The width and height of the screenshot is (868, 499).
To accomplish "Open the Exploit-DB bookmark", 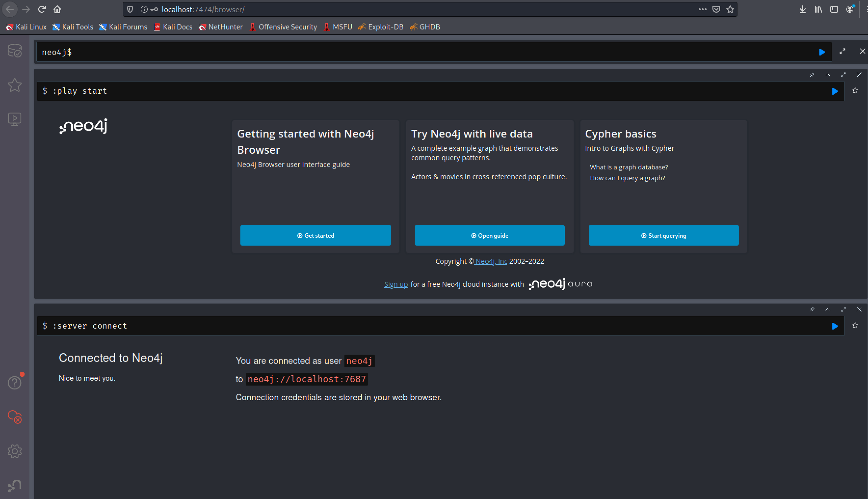I will (x=381, y=27).
